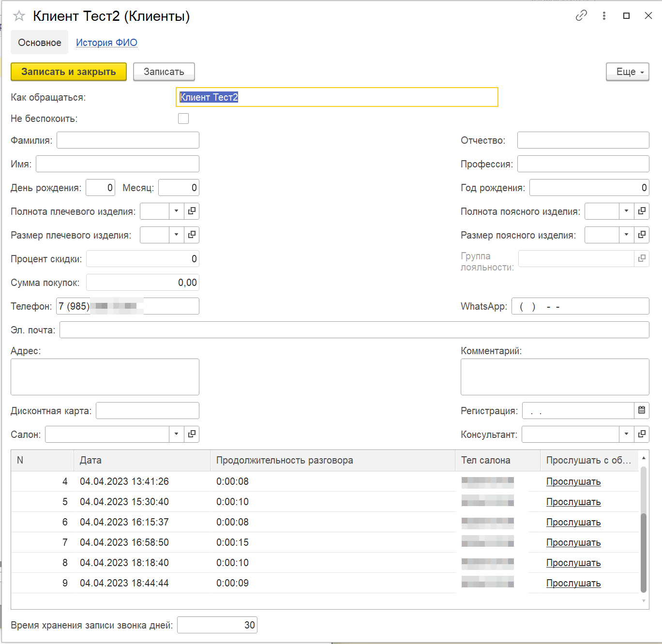Image resolution: width=662 pixels, height=644 pixels.
Task: Expand Размер плечевого изделия dropdown
Action: [176, 235]
